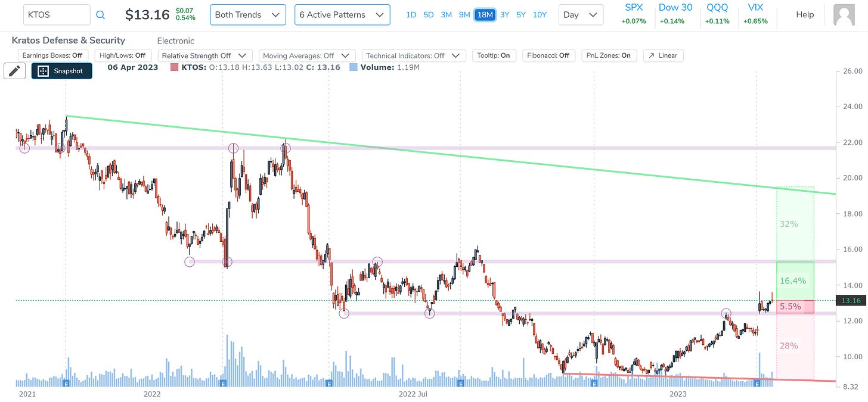Image resolution: width=868 pixels, height=402 pixels.
Task: Open the user profile avatar
Action: (x=844, y=15)
